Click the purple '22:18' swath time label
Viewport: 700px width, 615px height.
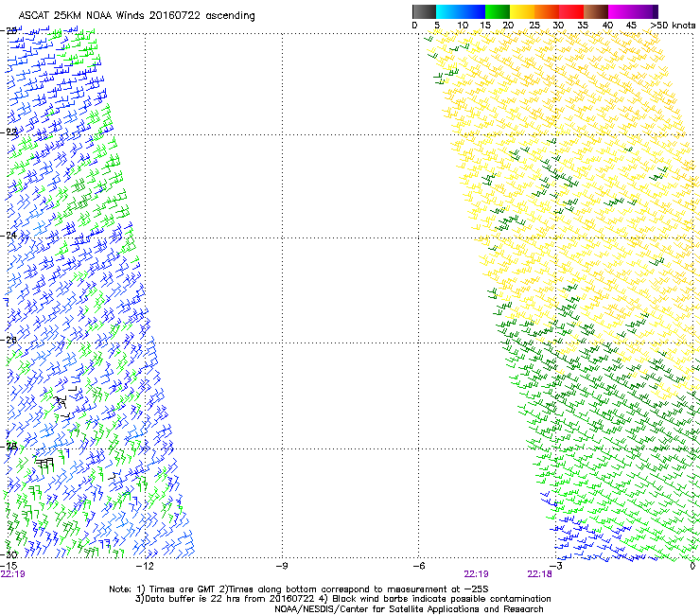[x=539, y=574]
